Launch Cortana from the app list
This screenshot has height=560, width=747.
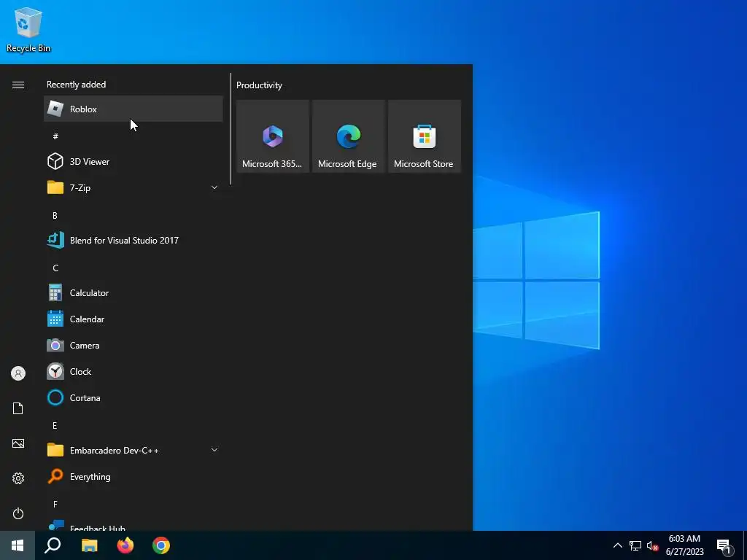133,397
